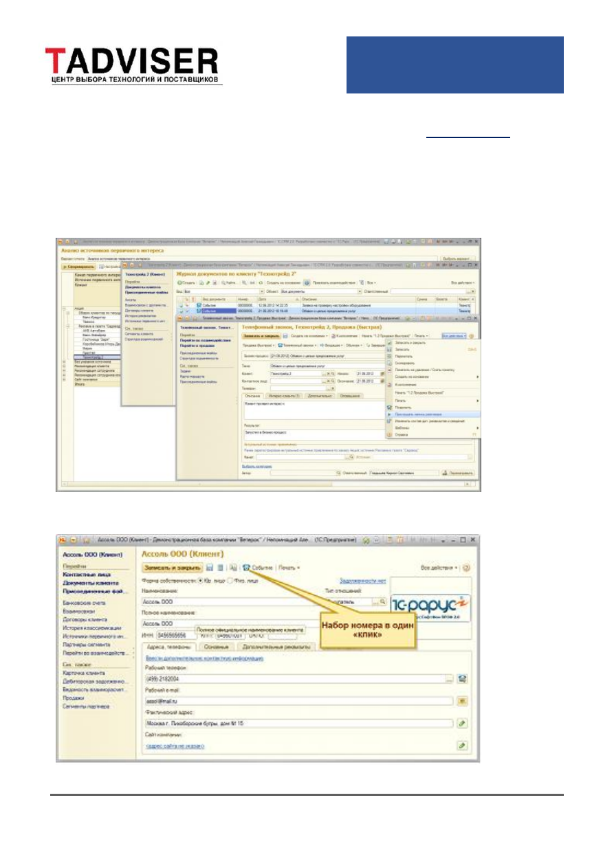The width and height of the screenshot is (614, 868).
Task: Click the help question mark icon in Ассоль window
Action: tap(466, 568)
